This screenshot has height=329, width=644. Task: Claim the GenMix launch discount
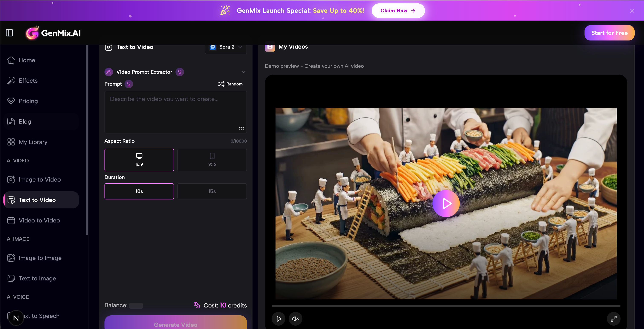click(x=398, y=10)
